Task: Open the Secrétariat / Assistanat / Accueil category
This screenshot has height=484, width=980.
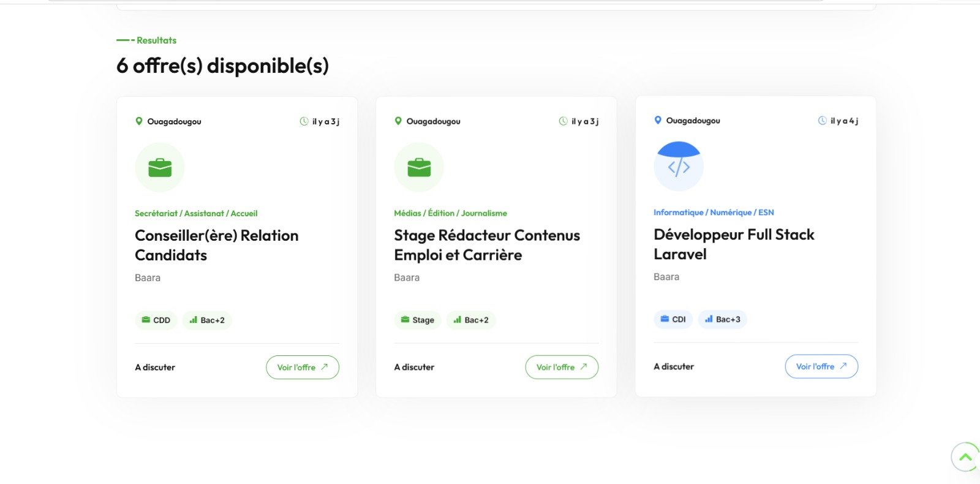Action: 196,213
